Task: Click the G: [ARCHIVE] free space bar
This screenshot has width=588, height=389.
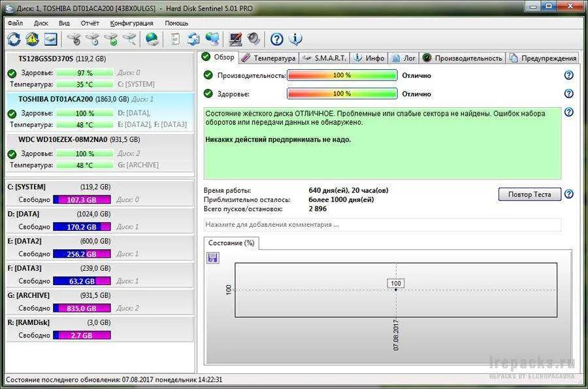Action: pyautogui.click(x=82, y=308)
